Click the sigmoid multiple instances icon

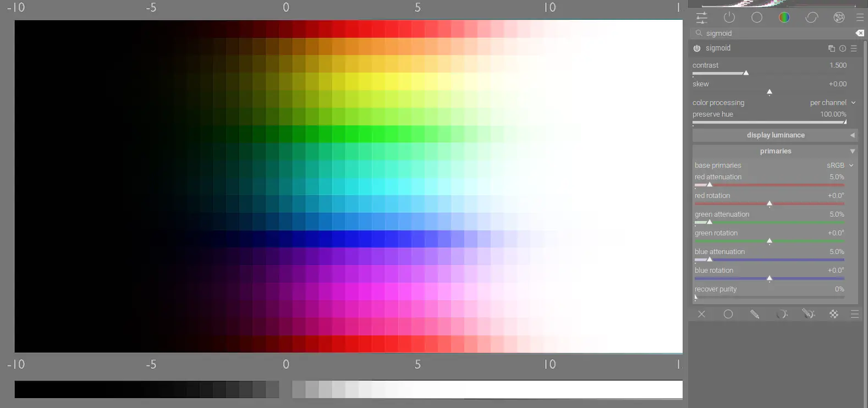pyautogui.click(x=831, y=48)
